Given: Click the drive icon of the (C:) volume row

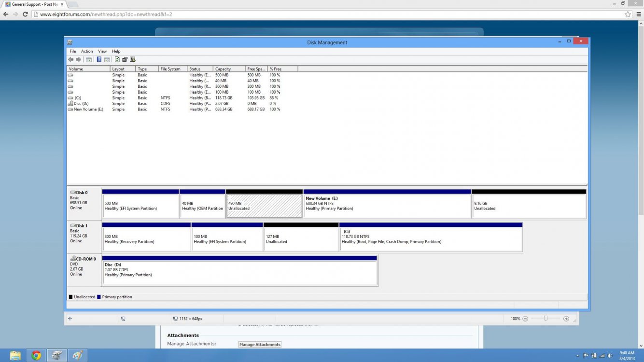Looking at the screenshot, I should point(70,98).
